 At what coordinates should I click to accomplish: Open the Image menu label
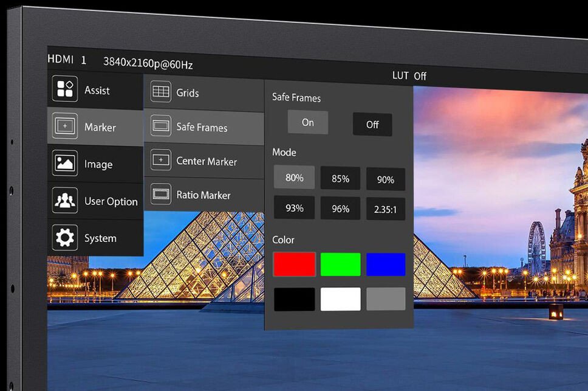tap(98, 164)
